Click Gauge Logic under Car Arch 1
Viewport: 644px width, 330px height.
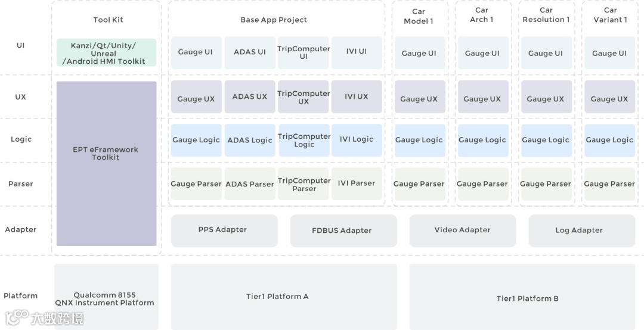pyautogui.click(x=482, y=141)
